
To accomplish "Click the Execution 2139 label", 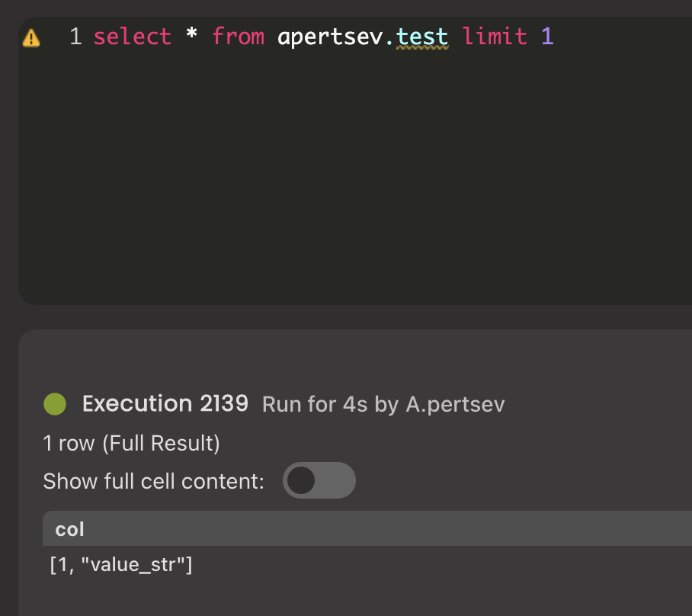I will [x=165, y=403].
